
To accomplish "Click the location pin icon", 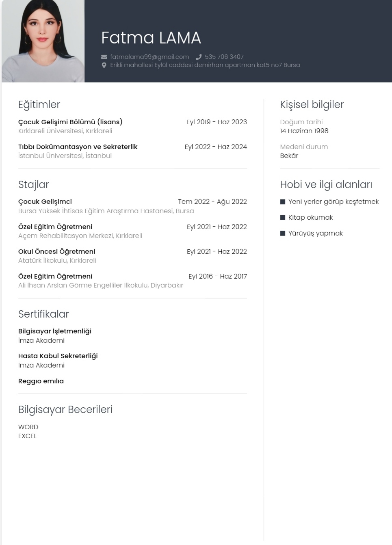I will click(x=104, y=65).
